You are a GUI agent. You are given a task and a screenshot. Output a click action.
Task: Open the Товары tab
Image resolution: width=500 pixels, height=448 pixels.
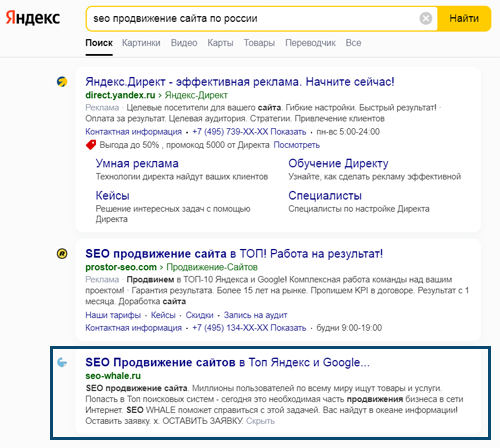(259, 43)
